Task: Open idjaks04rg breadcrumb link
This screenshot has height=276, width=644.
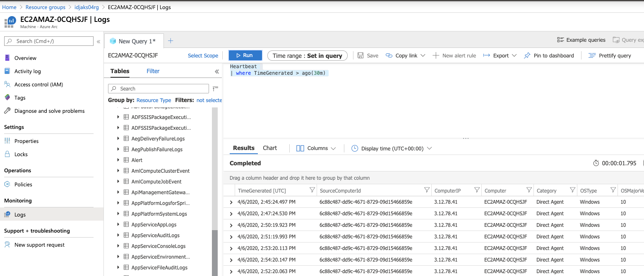Action: click(x=87, y=7)
